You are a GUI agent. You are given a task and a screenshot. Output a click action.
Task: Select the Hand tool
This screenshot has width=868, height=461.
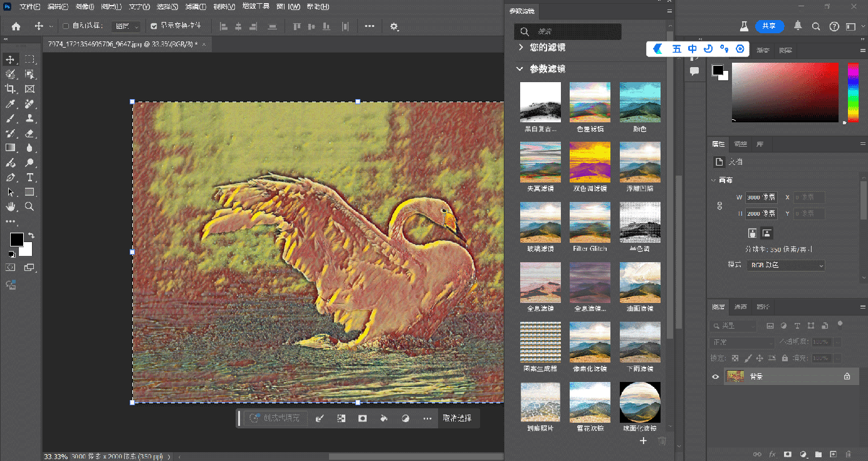point(10,206)
